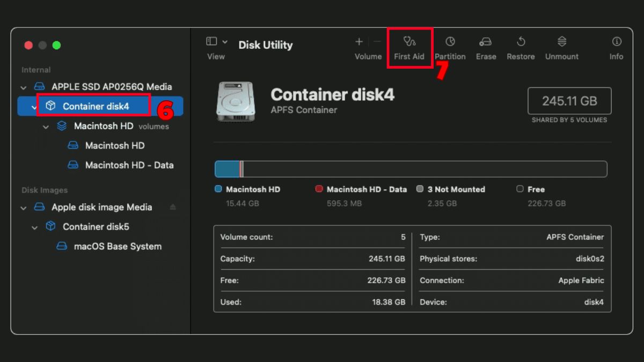Image resolution: width=644 pixels, height=362 pixels.
Task: Open the View dropdown chevron
Action: (x=225, y=42)
